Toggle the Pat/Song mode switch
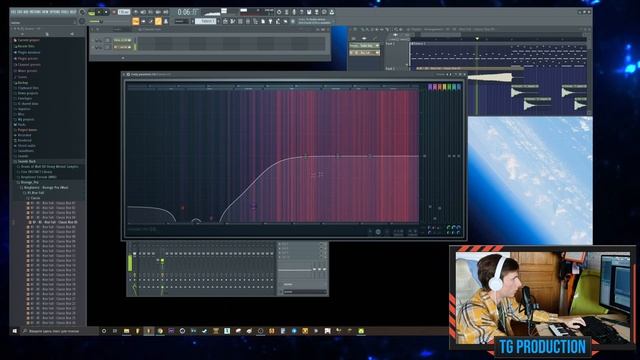Image resolution: width=640 pixels, height=360 pixels. pos(91,12)
